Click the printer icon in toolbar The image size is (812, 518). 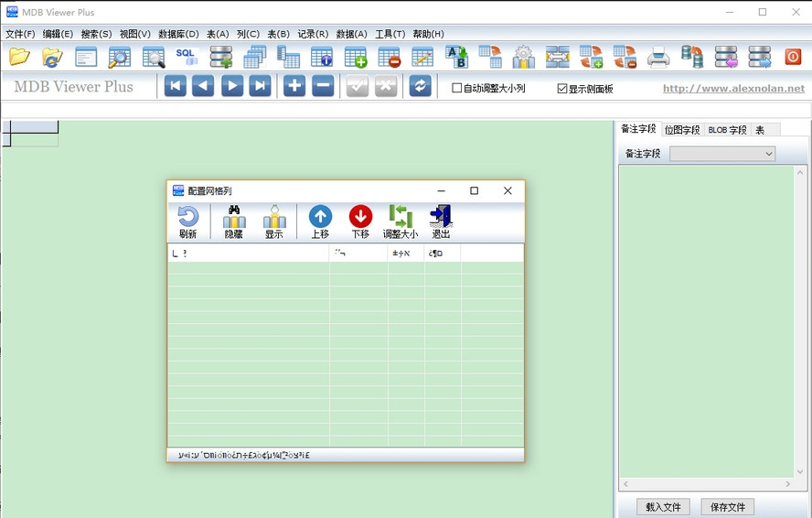coord(658,58)
